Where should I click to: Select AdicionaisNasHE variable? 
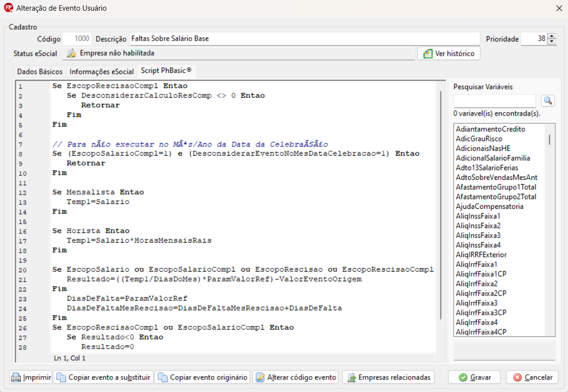coord(483,148)
